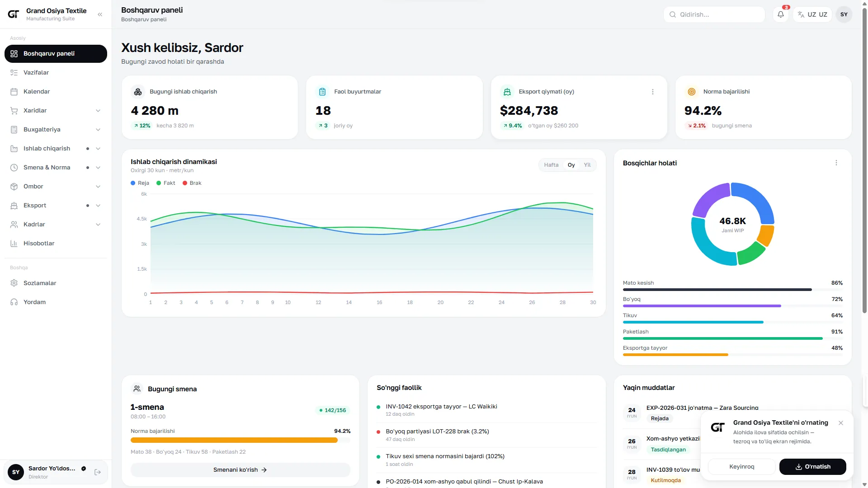Click the Kutilmoqda status tag
The height and width of the screenshot is (488, 868).
(665, 480)
